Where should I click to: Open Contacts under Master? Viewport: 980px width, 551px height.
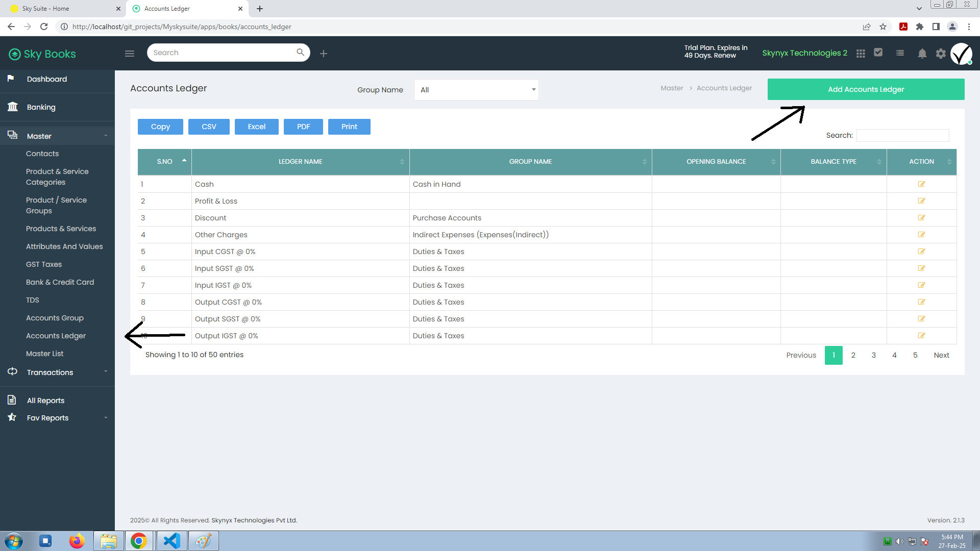click(x=42, y=154)
